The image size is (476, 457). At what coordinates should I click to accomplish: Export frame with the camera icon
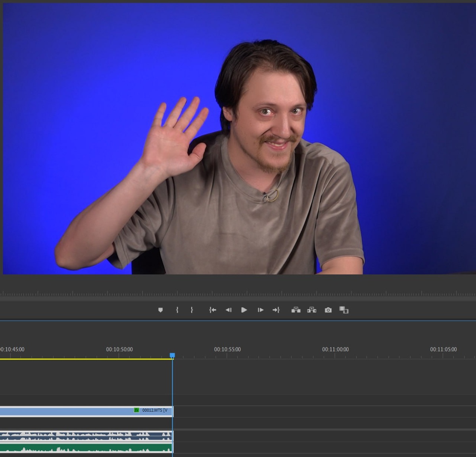click(x=328, y=310)
